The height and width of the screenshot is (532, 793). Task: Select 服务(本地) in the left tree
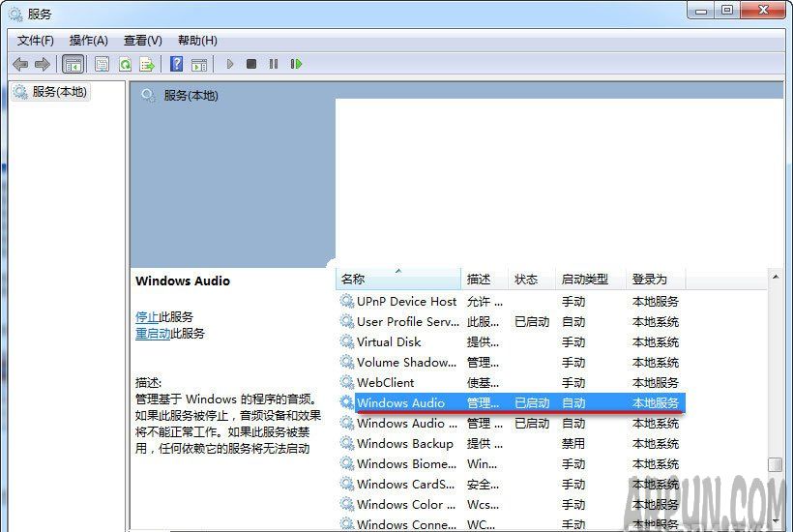[59, 92]
